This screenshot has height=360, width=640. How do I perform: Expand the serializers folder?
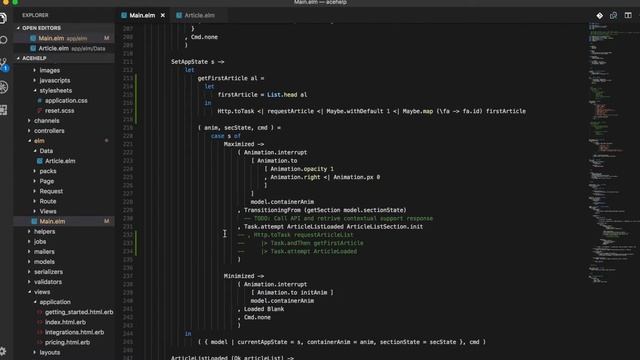(48, 272)
